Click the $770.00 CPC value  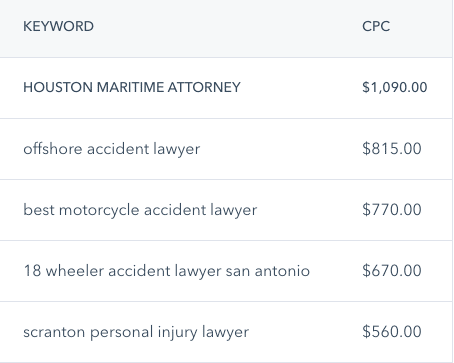point(392,210)
